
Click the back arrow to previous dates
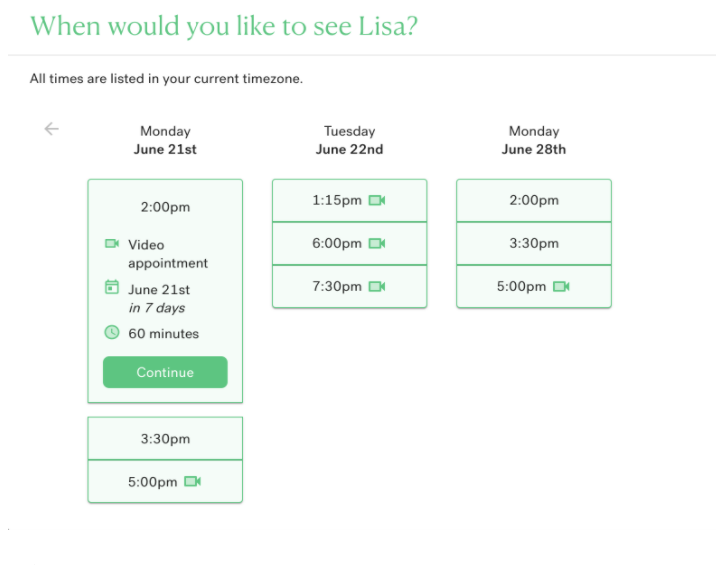click(52, 129)
